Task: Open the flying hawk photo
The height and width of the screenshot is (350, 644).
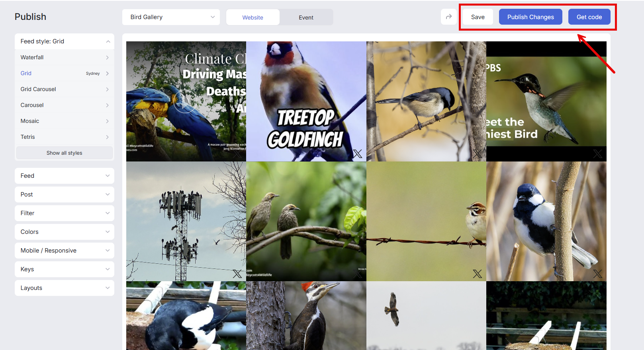Action: click(x=426, y=316)
